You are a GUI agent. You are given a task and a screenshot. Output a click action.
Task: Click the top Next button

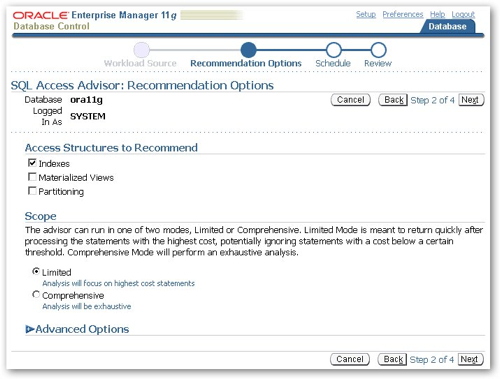click(x=471, y=100)
